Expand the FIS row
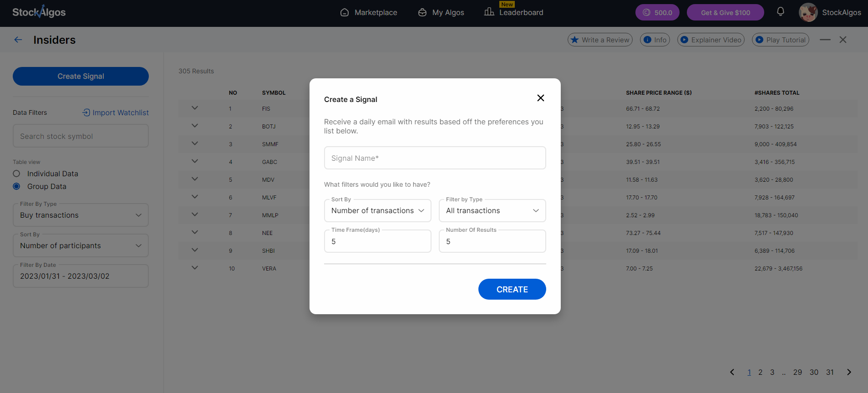Image resolution: width=868 pixels, height=393 pixels. pyautogui.click(x=195, y=108)
